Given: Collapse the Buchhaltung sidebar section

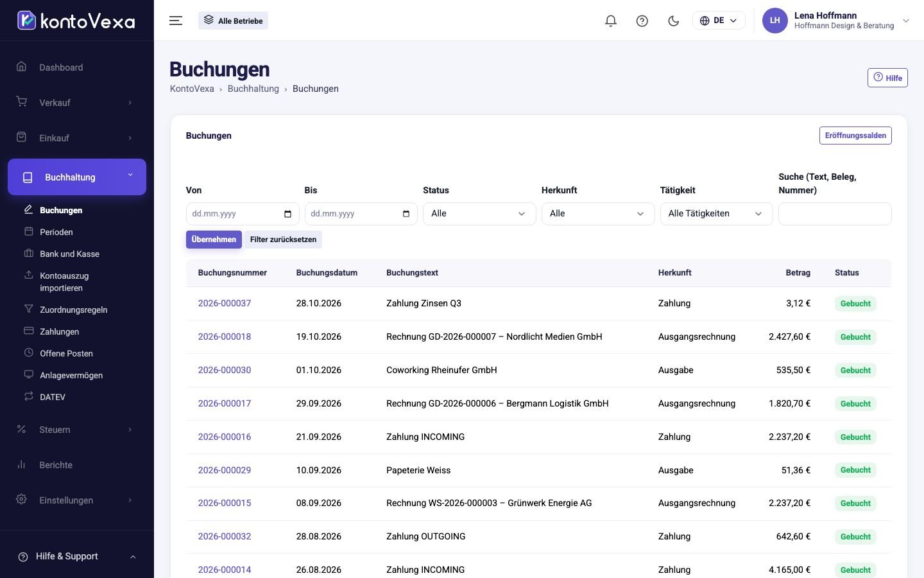Looking at the screenshot, I should [77, 177].
